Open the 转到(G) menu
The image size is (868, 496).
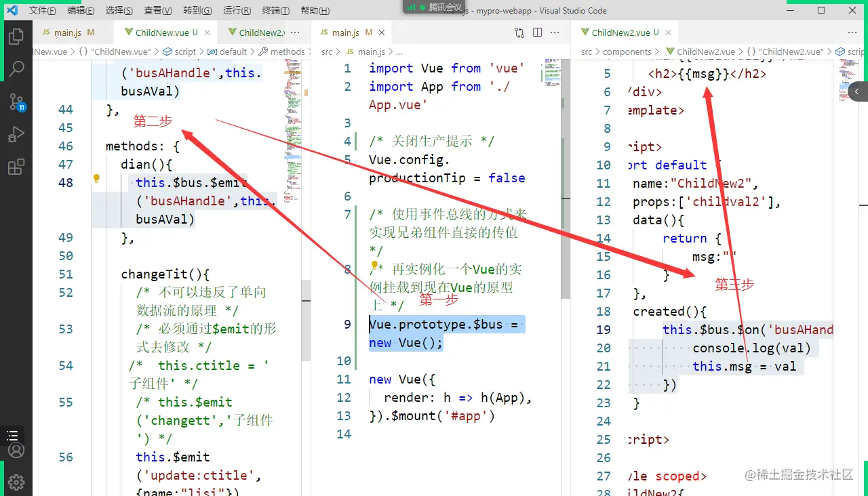197,10
